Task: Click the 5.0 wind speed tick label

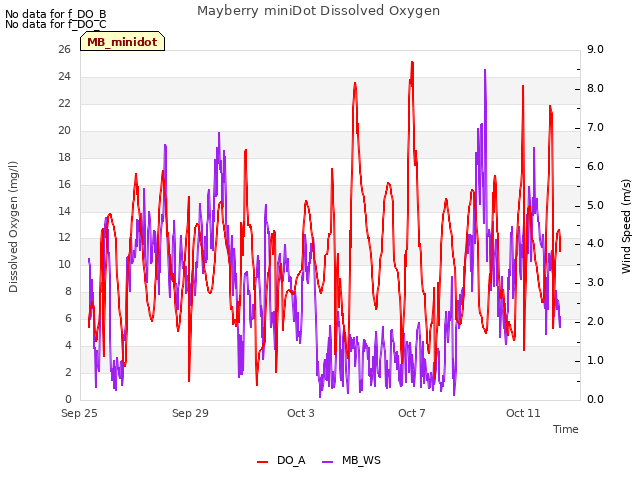Action: (595, 205)
